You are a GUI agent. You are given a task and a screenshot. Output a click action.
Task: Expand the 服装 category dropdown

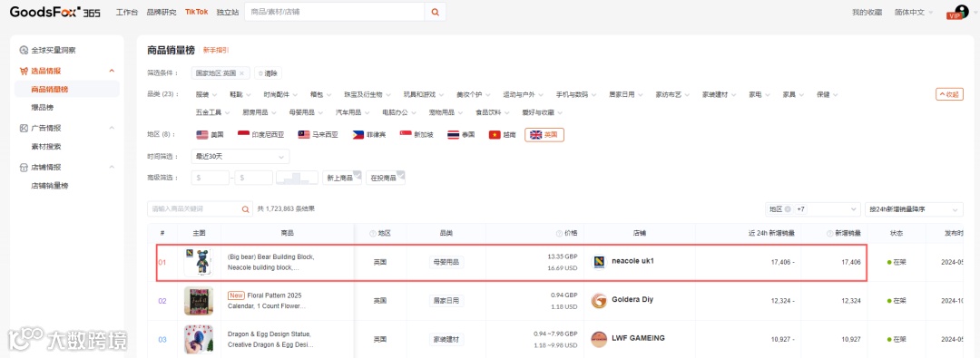pos(206,95)
